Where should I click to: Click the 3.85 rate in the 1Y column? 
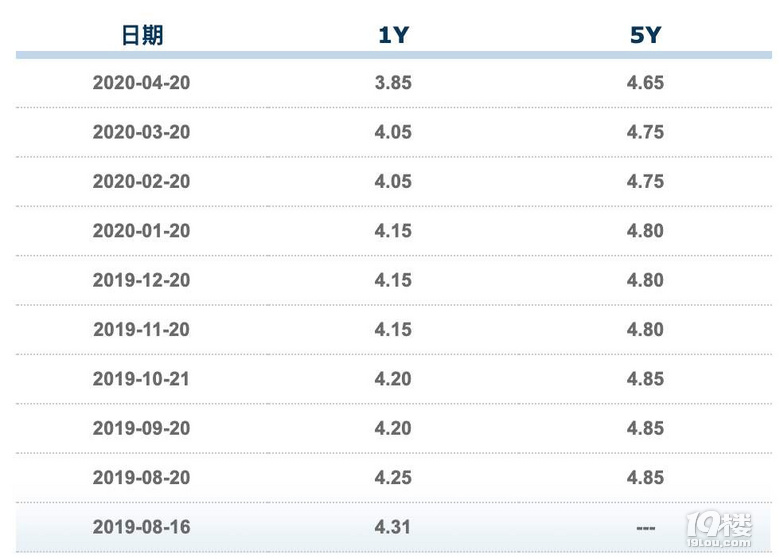coord(393,83)
